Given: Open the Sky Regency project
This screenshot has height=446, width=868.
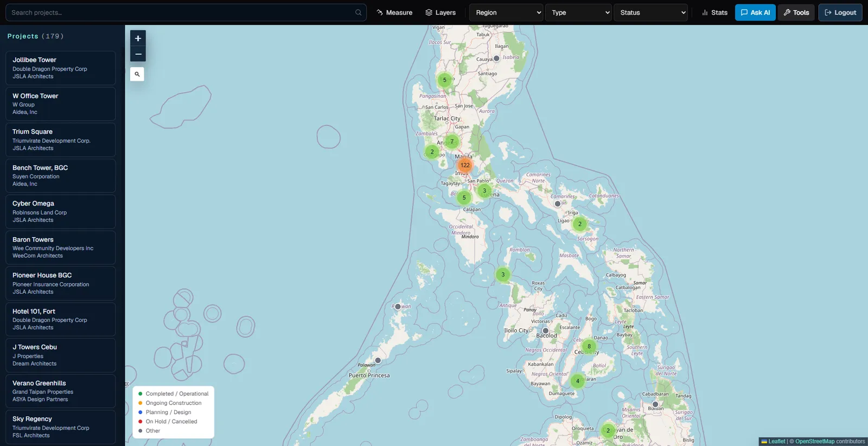Looking at the screenshot, I should [x=61, y=427].
